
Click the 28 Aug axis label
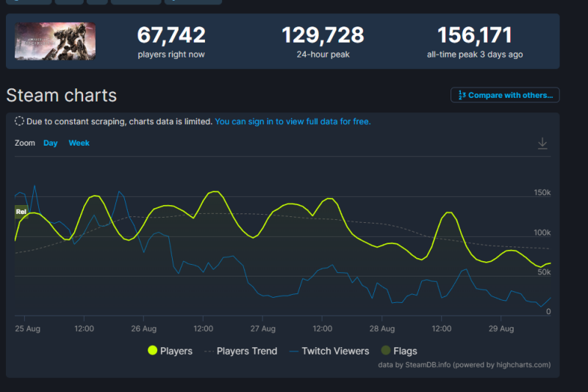[x=382, y=329]
